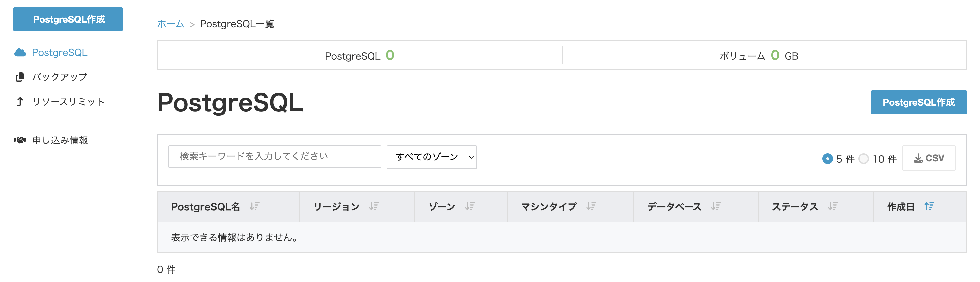Click the handshake icon for 申し込み情報

(x=20, y=140)
